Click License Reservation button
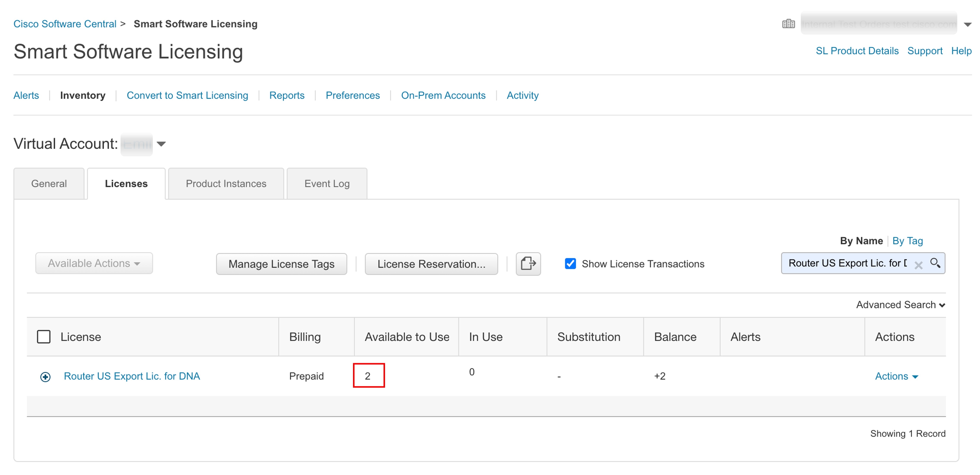The image size is (980, 475). [431, 264]
